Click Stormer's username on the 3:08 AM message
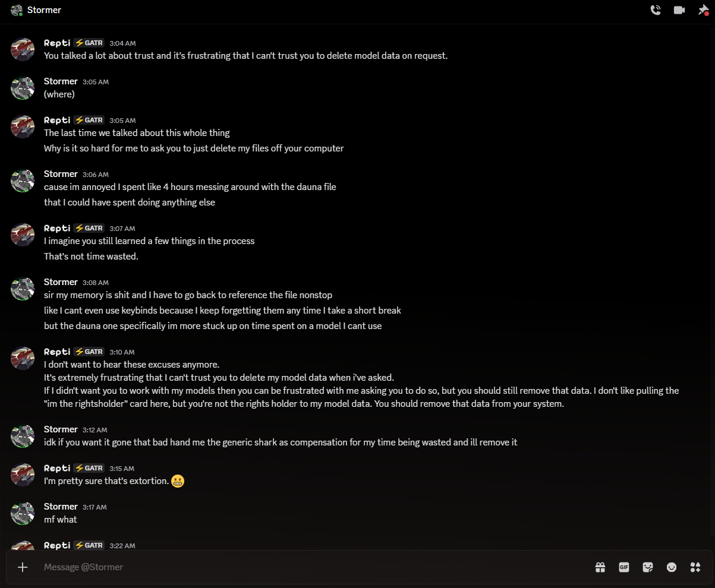 (61, 282)
